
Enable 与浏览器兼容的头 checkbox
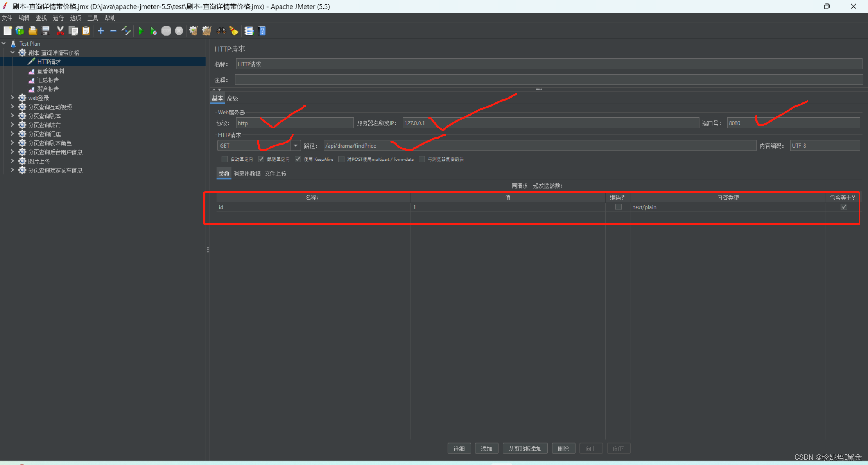(422, 159)
